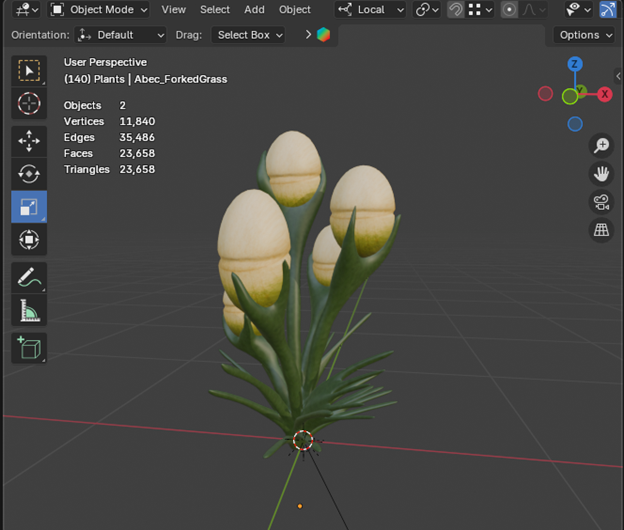
Task: Pick the Annotate pencil tool
Action: [x=29, y=278]
